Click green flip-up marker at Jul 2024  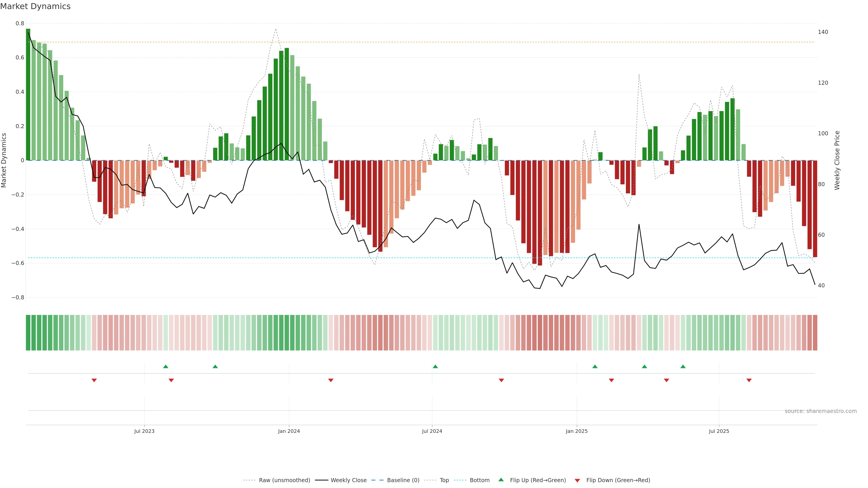(435, 366)
